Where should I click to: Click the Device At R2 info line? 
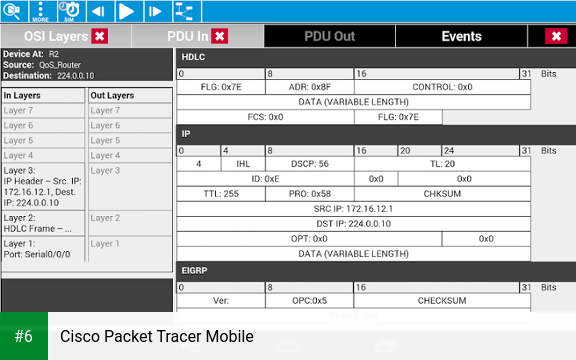[x=31, y=54]
